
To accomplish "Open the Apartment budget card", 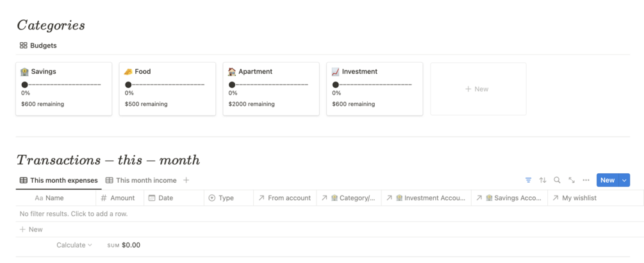I will pyautogui.click(x=270, y=89).
